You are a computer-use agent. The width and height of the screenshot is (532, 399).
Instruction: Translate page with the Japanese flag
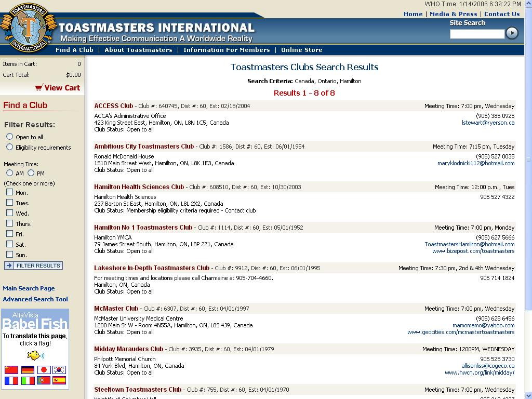click(44, 369)
